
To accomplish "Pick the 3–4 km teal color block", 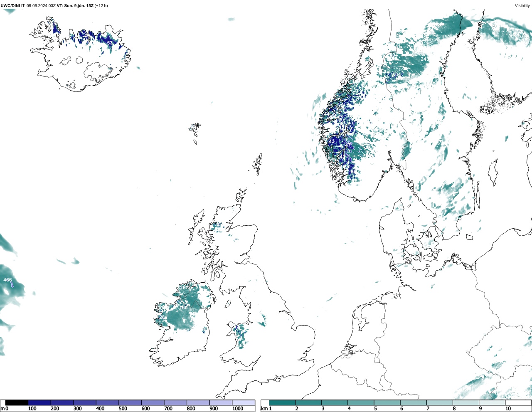I will coord(335,402).
